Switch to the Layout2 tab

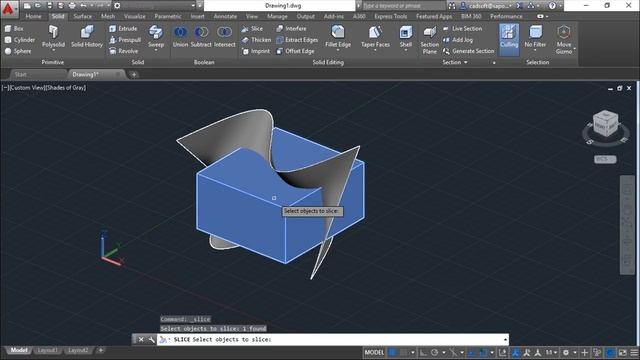click(x=78, y=350)
